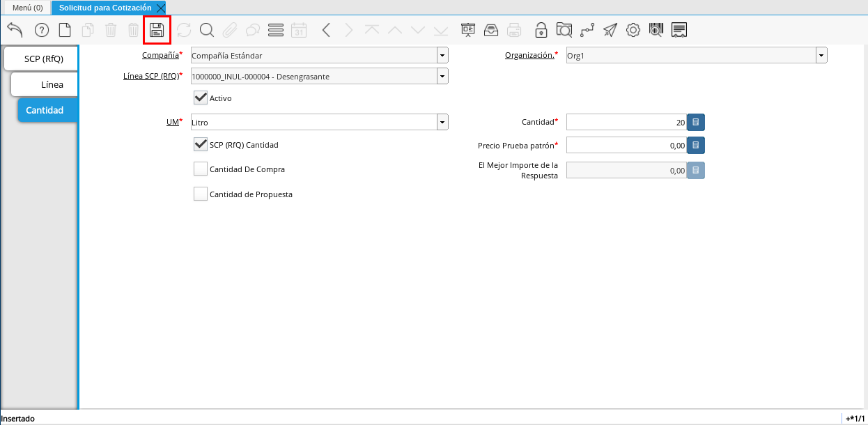Click the lock private record icon
This screenshot has width=868, height=425.
(541, 30)
